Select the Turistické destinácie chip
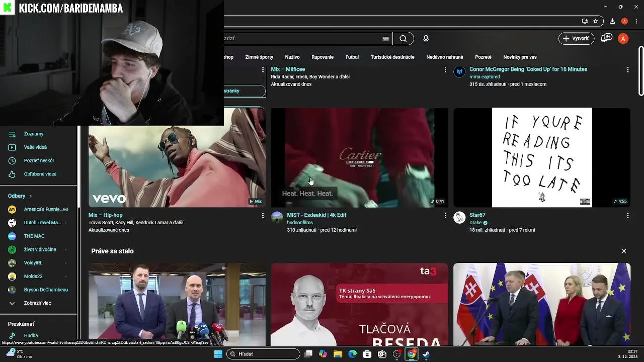This screenshot has width=644, height=362. (392, 57)
